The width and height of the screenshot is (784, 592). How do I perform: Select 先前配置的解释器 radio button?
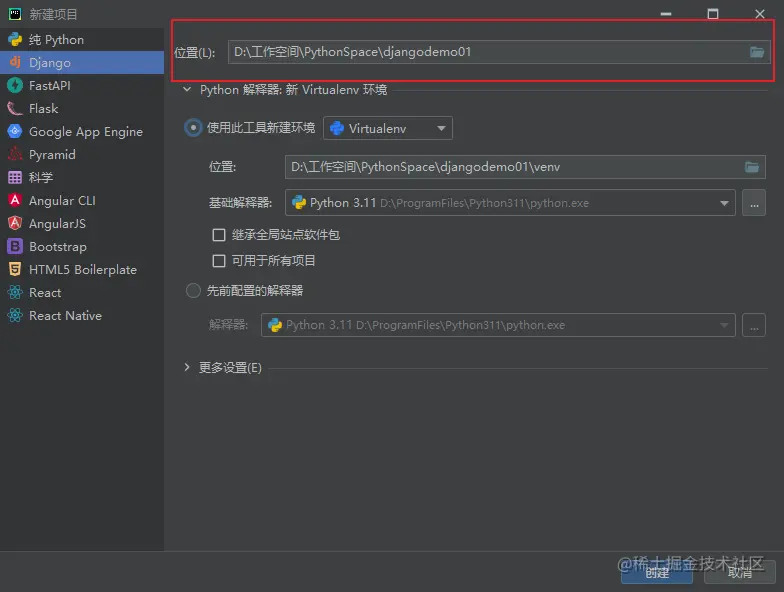[x=193, y=290]
